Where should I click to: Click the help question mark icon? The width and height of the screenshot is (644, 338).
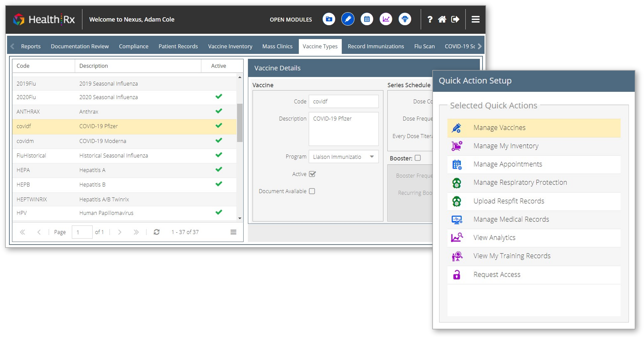coord(430,19)
